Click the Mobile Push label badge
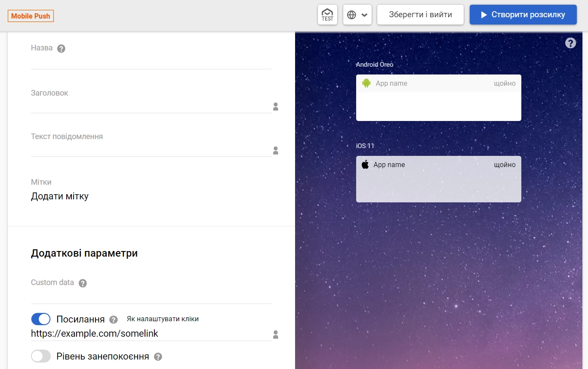 pos(31,16)
